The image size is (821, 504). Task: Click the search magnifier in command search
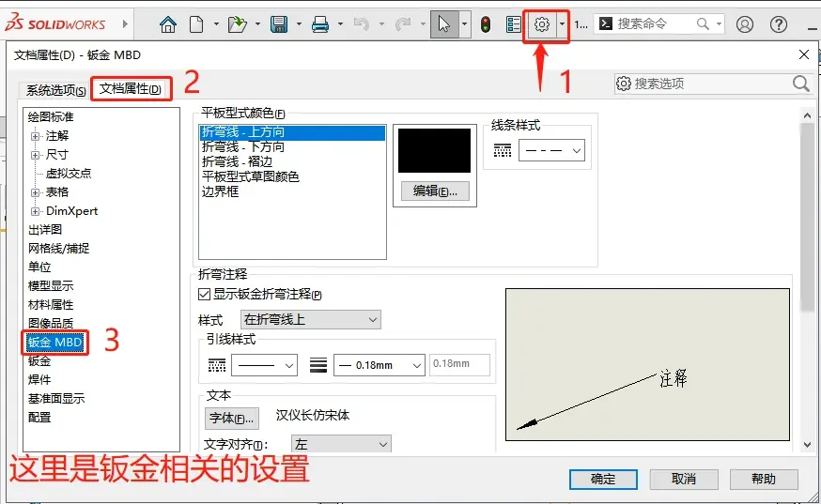click(x=704, y=23)
